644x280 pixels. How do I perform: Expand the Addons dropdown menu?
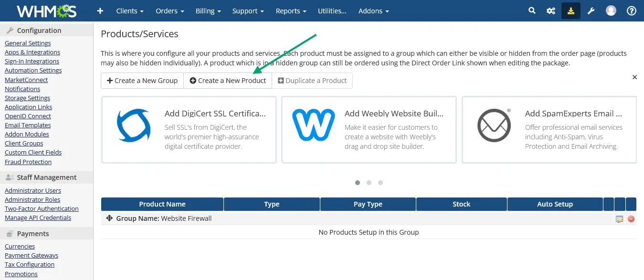374,10
